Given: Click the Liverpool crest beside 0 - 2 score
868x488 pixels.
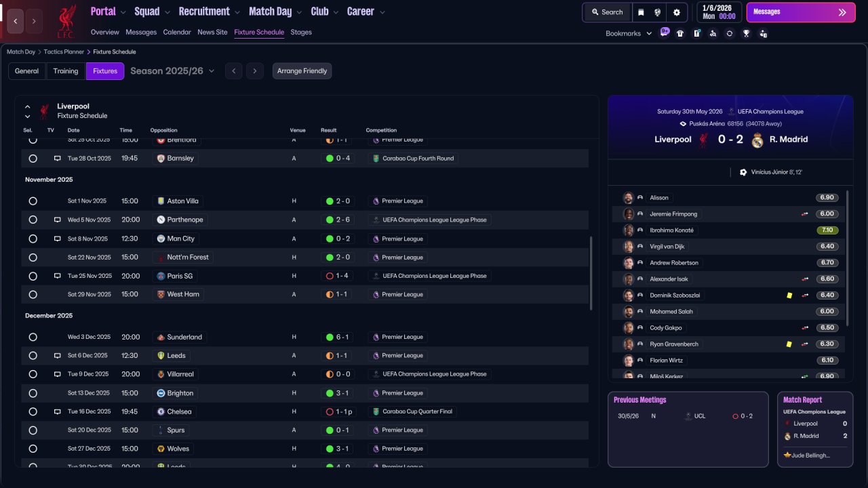Looking at the screenshot, I should 704,140.
